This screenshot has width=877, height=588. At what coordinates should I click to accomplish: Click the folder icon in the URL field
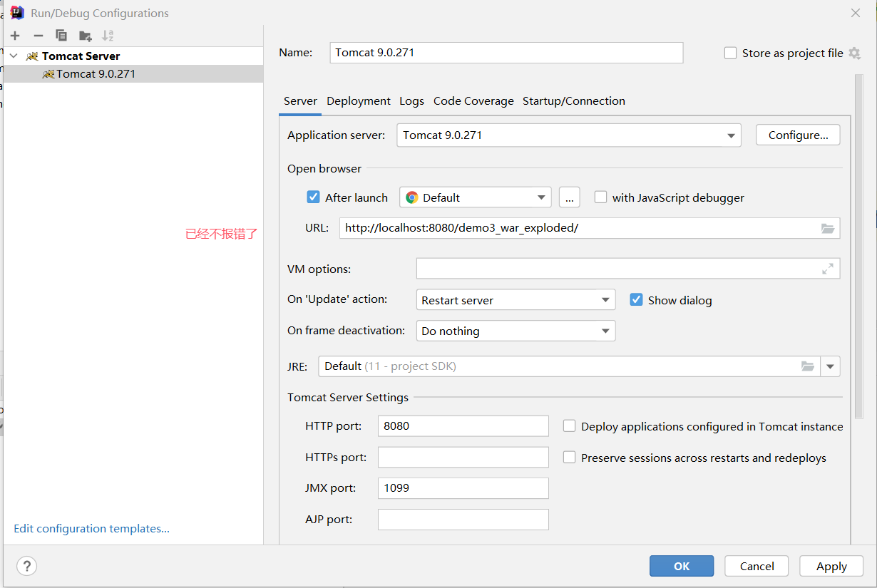click(827, 229)
